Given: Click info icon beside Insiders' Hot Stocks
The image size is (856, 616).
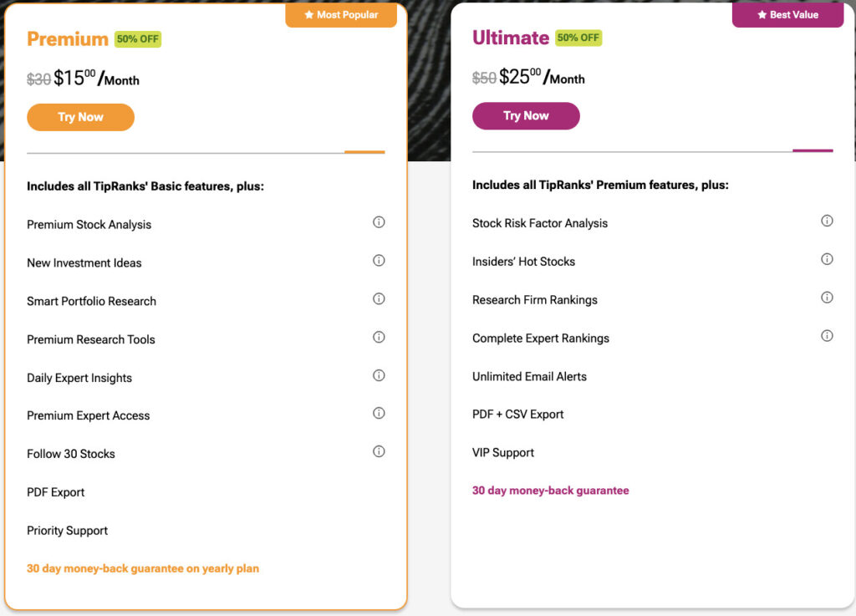Looking at the screenshot, I should 827,259.
